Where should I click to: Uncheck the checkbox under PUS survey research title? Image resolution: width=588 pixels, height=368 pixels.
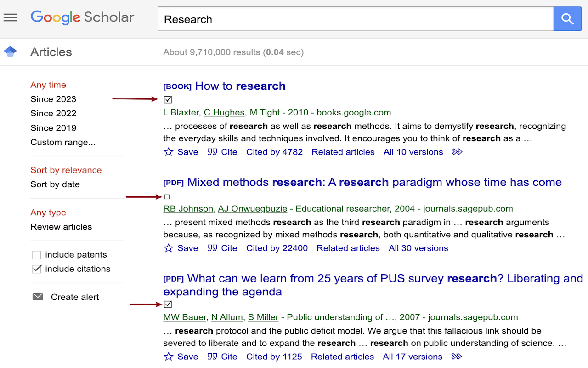(x=168, y=304)
